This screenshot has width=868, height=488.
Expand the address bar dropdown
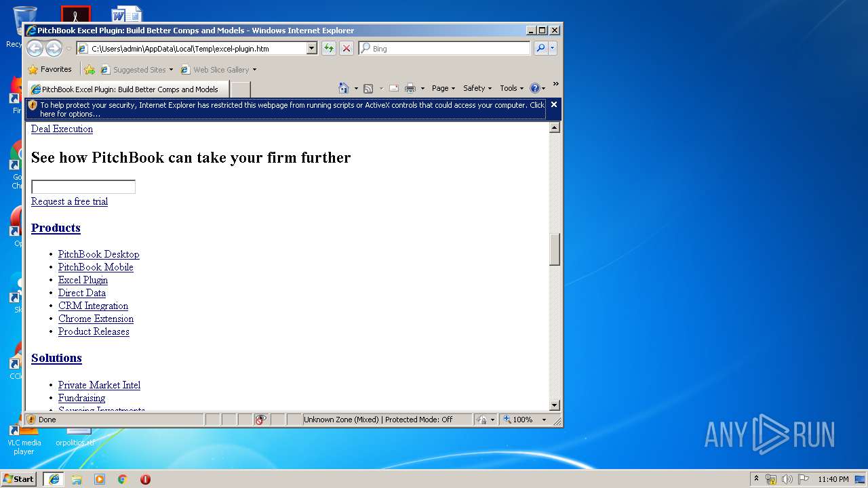[x=312, y=48]
